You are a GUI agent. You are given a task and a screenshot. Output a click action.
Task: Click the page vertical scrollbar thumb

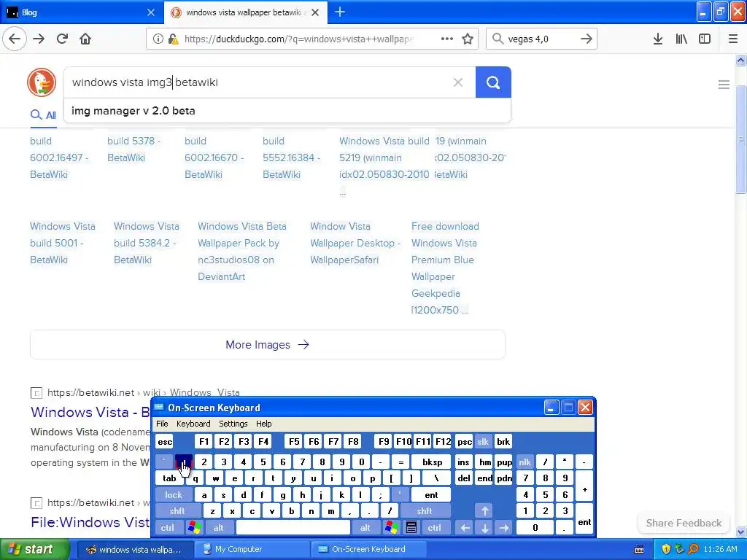[x=740, y=139]
